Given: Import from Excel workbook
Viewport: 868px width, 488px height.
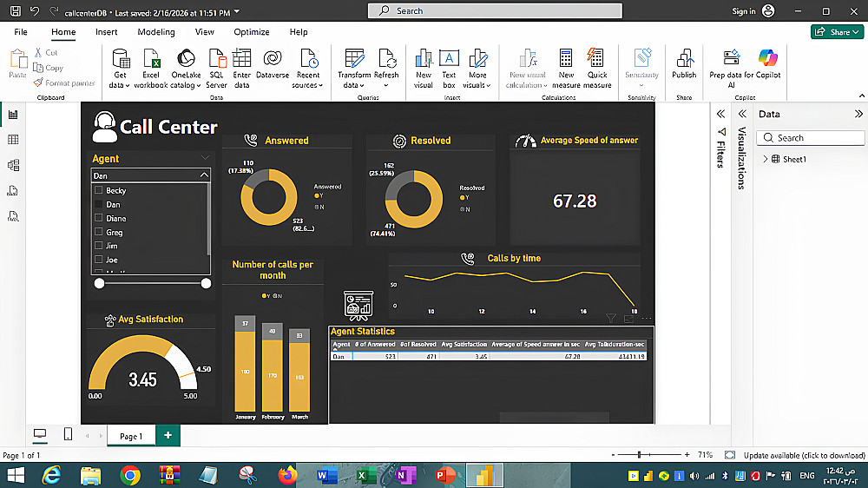Looking at the screenshot, I should pos(150,69).
